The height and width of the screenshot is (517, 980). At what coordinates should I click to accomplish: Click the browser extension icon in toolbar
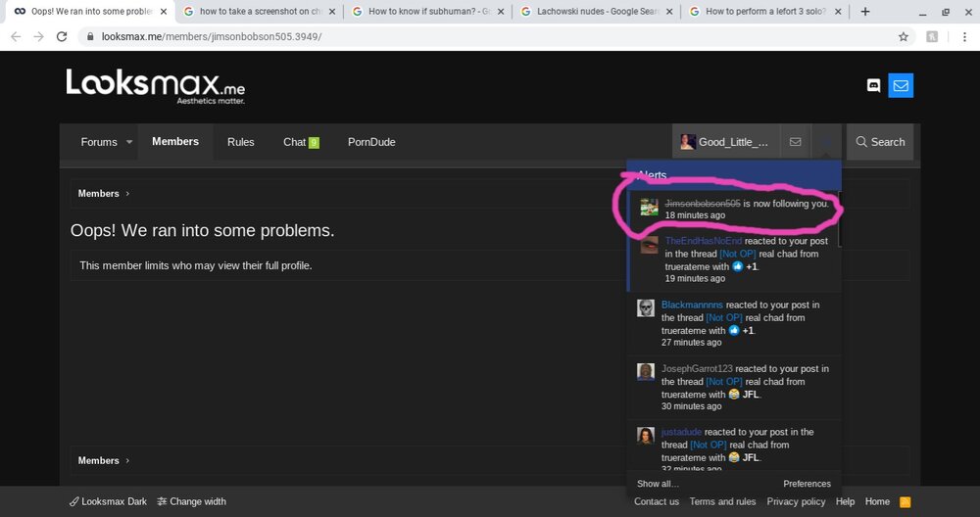tap(932, 37)
